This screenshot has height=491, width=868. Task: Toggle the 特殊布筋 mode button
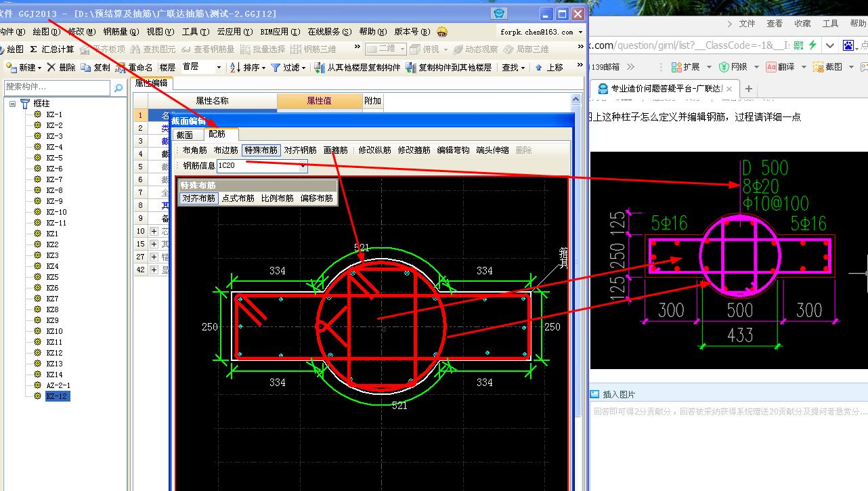(x=261, y=150)
